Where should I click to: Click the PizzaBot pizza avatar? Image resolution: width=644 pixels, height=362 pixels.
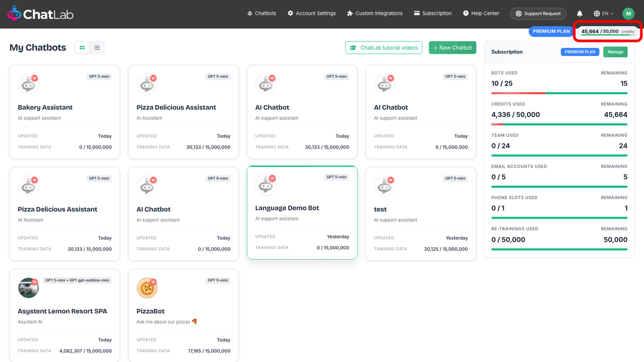147,288
